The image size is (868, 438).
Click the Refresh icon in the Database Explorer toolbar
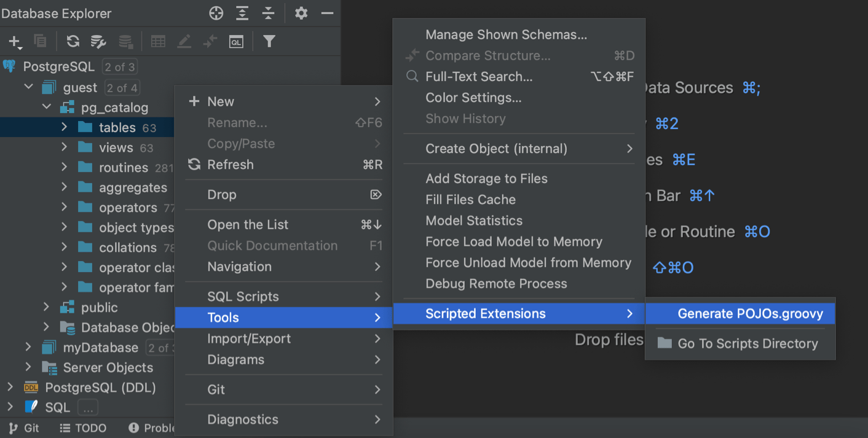73,41
